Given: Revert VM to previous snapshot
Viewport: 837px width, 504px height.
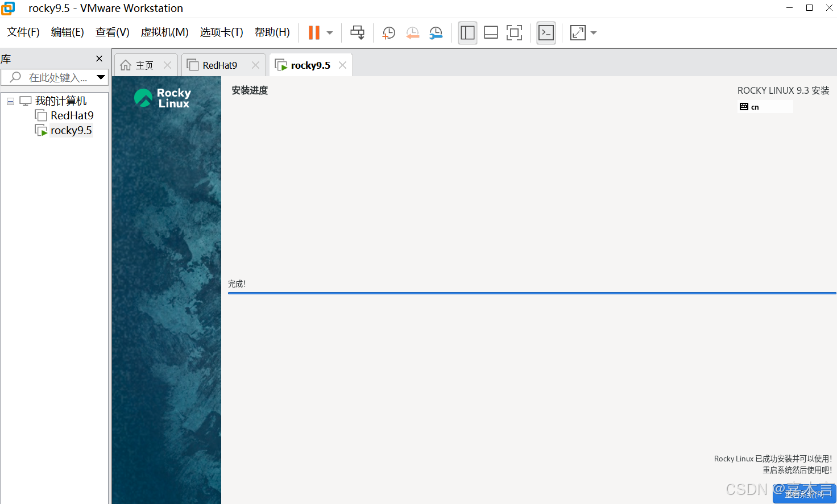Looking at the screenshot, I should [x=412, y=33].
